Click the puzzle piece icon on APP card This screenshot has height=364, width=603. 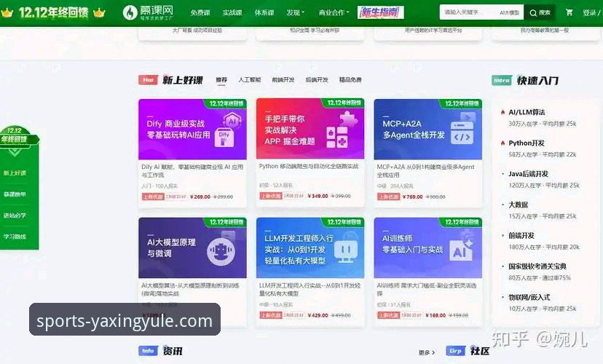point(348,119)
